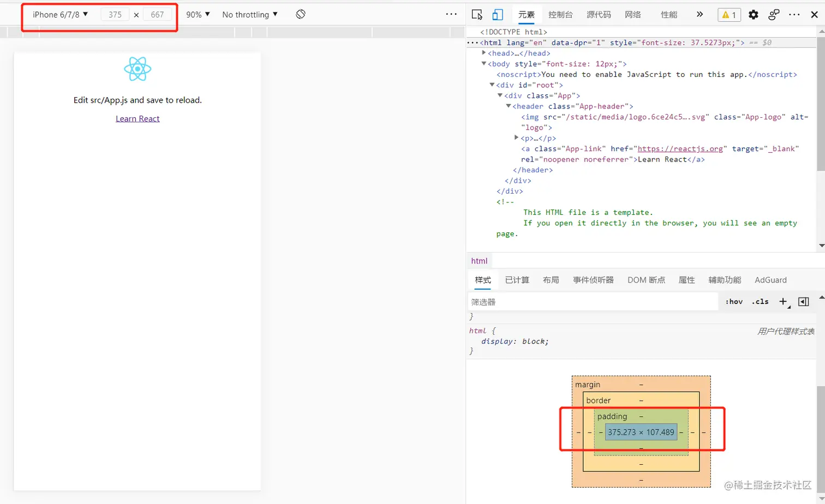Collapse the header App-header node
825x504 pixels.
coord(509,106)
